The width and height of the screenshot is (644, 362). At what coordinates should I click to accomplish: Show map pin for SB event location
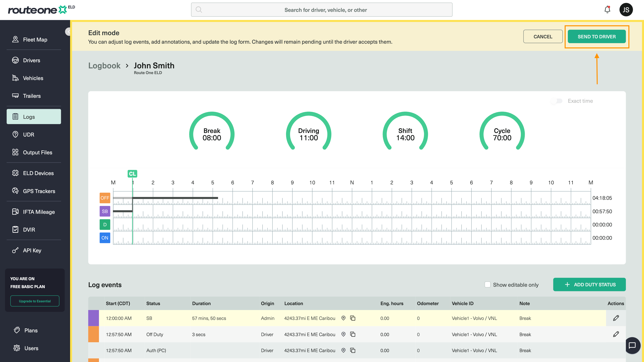click(344, 318)
